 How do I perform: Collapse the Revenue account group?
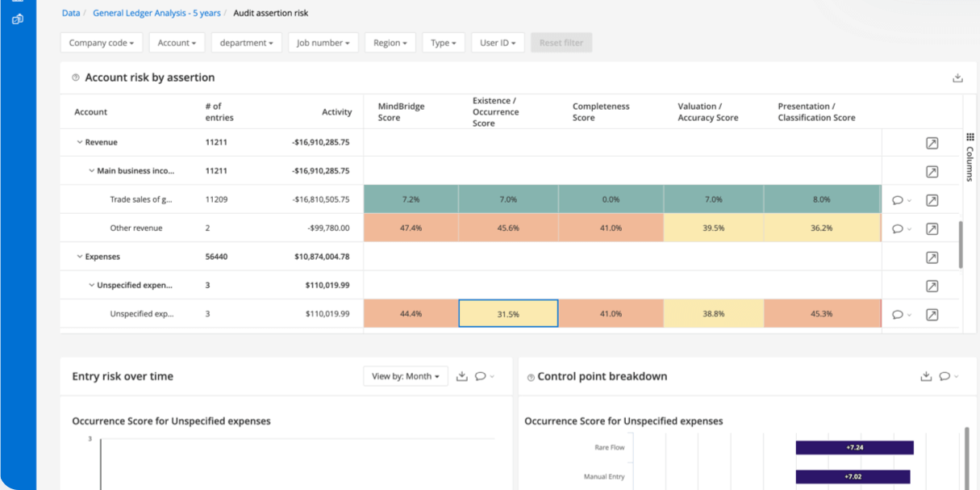[x=80, y=143]
